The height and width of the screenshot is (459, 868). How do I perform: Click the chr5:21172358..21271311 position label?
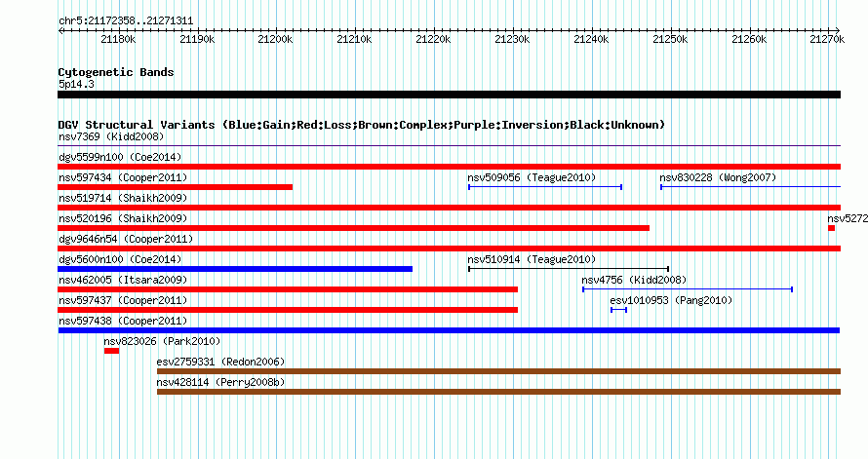pos(126,21)
